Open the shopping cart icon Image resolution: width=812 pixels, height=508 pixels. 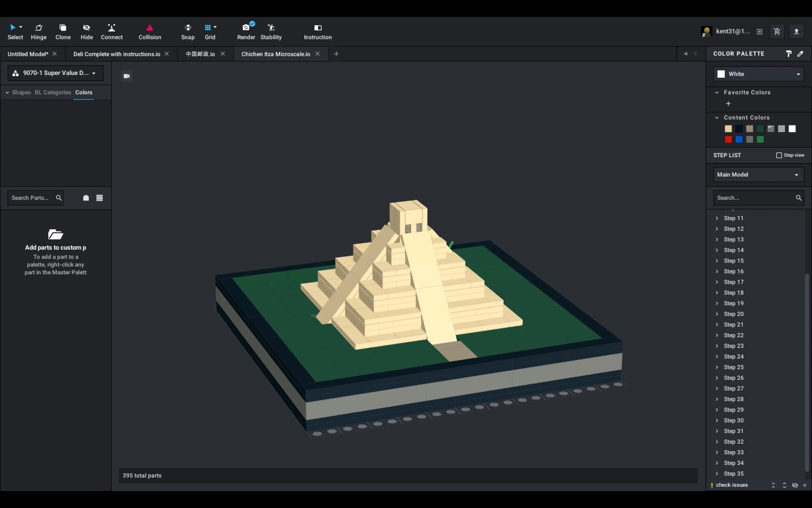(x=777, y=32)
